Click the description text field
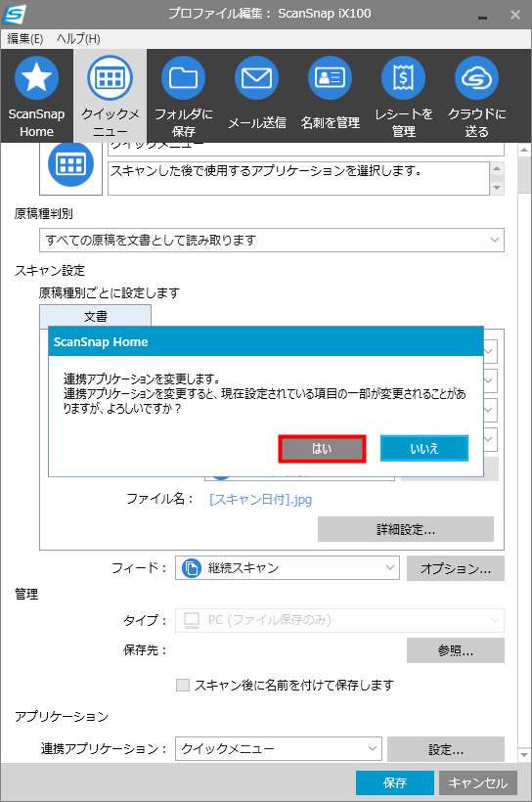Screen dimensions: 532x802 [298, 179]
